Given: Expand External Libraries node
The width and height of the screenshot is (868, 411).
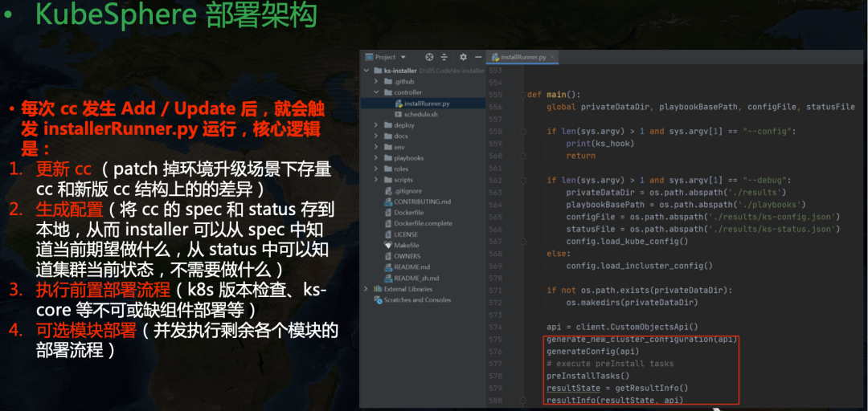Looking at the screenshot, I should point(366,289).
